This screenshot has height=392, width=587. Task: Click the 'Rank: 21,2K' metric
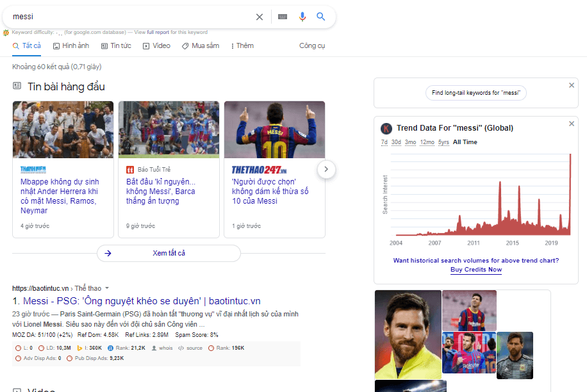pyautogui.click(x=126, y=348)
